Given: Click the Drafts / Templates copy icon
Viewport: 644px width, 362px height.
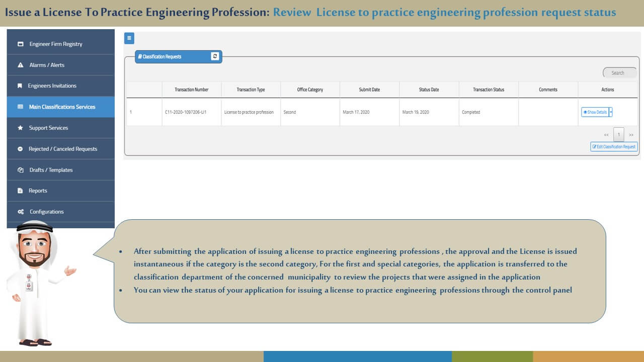Looking at the screenshot, I should [21, 170].
